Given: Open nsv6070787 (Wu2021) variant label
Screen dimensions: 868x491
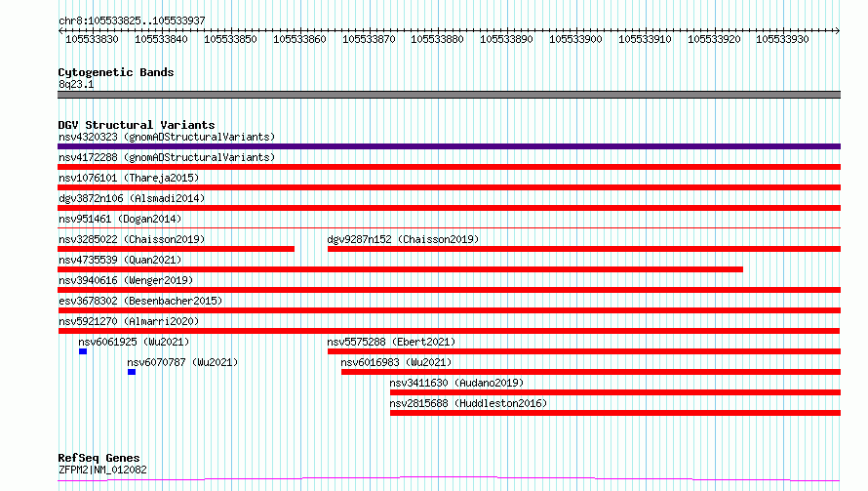Looking at the screenshot, I should [x=182, y=362].
